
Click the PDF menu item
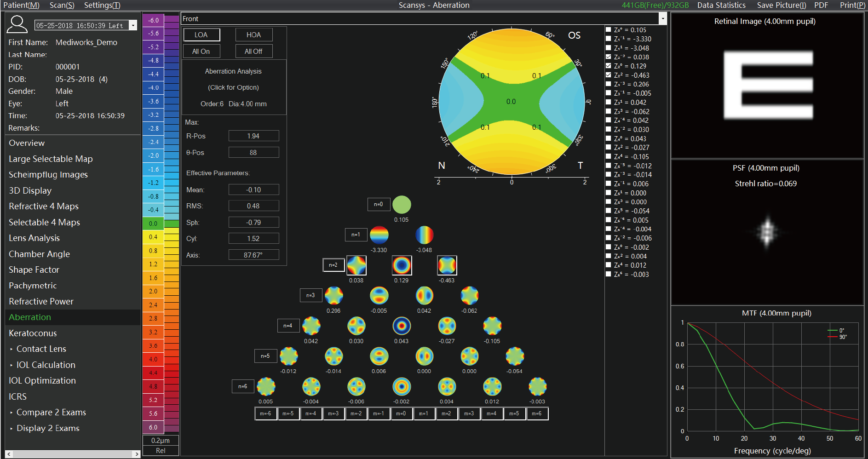821,5
